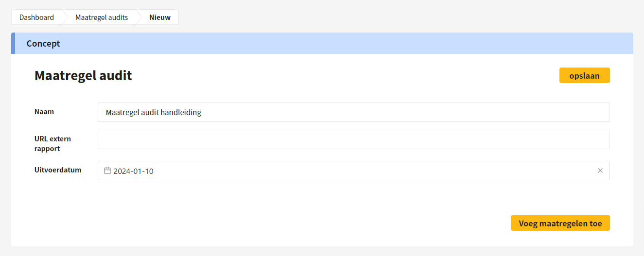Click the Concept status banner
Viewport: 644px width, 256px height.
coord(322,43)
